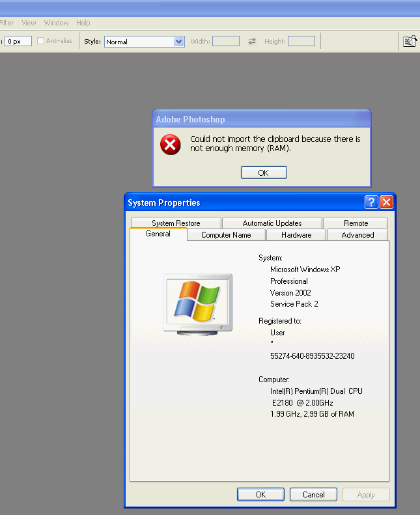Open the View menu
Image resolution: width=420 pixels, height=515 pixels.
[x=29, y=23]
